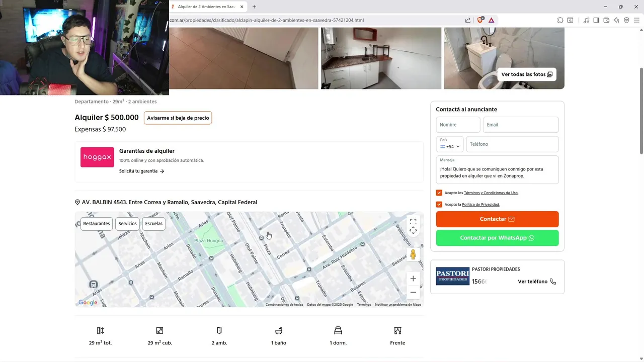Viewport: 644px width, 362px height.
Task: Toggle the browser sidebar panel icon
Action: coord(596,20)
